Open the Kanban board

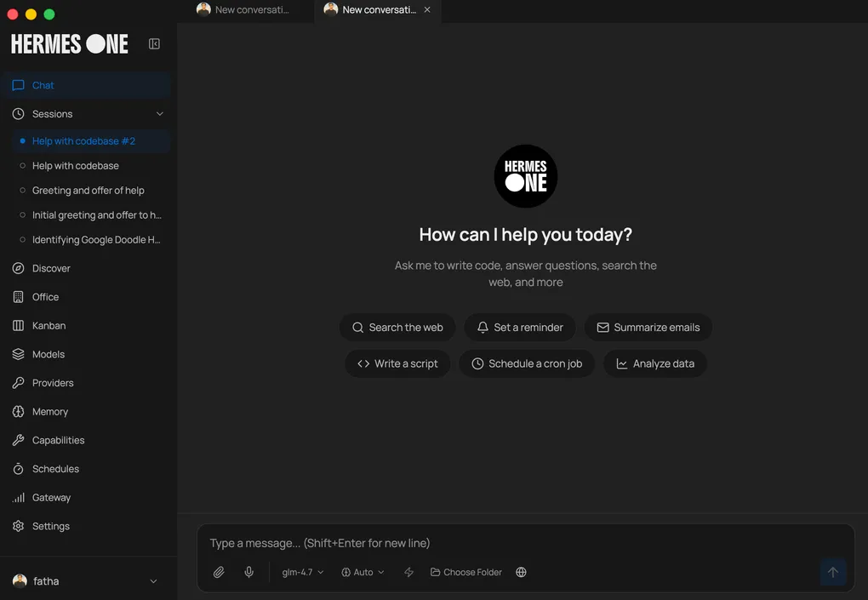(88, 325)
